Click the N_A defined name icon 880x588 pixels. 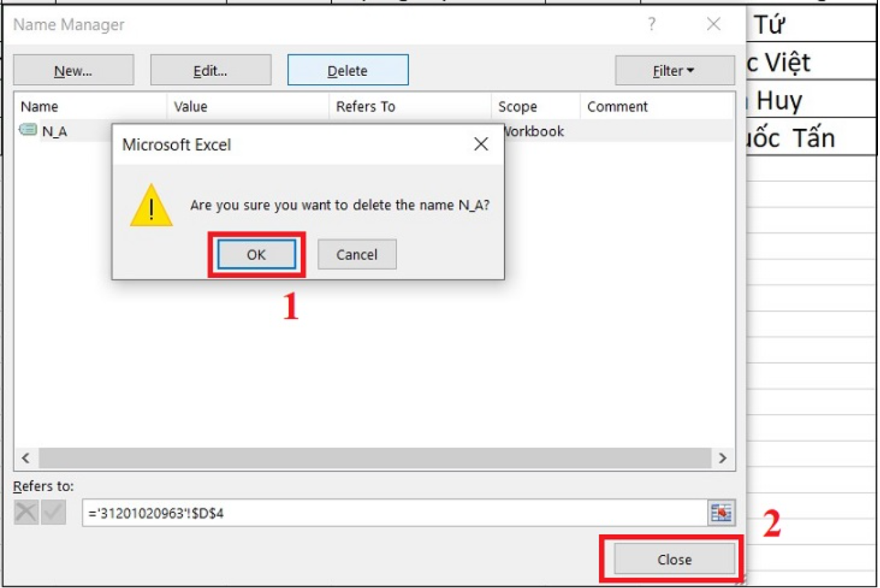tap(28, 130)
